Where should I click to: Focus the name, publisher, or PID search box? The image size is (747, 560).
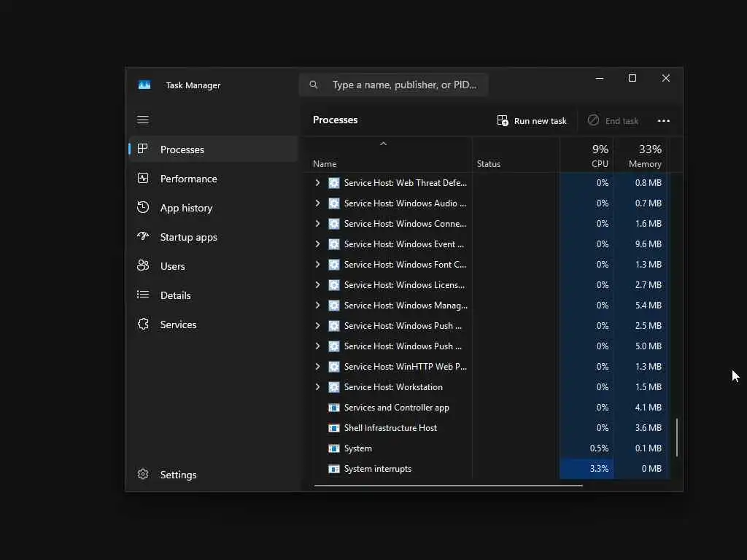tap(393, 85)
